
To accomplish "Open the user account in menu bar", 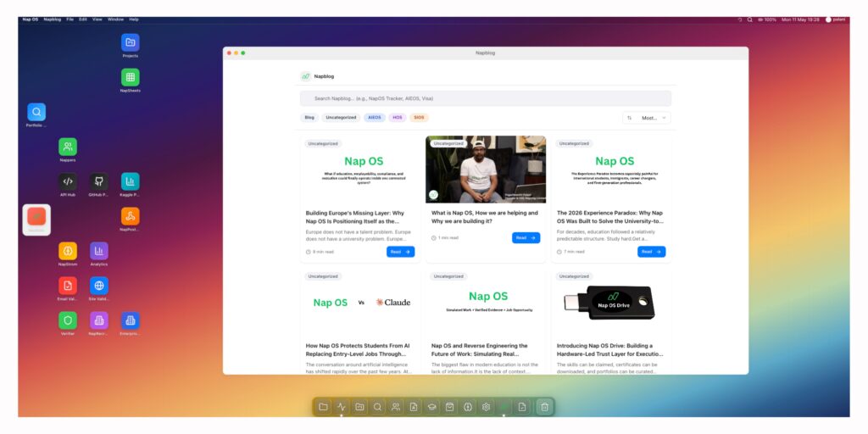I will coord(835,19).
